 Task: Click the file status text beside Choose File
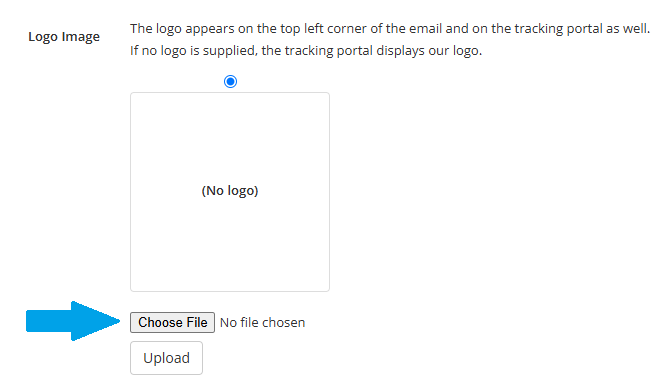[262, 322]
